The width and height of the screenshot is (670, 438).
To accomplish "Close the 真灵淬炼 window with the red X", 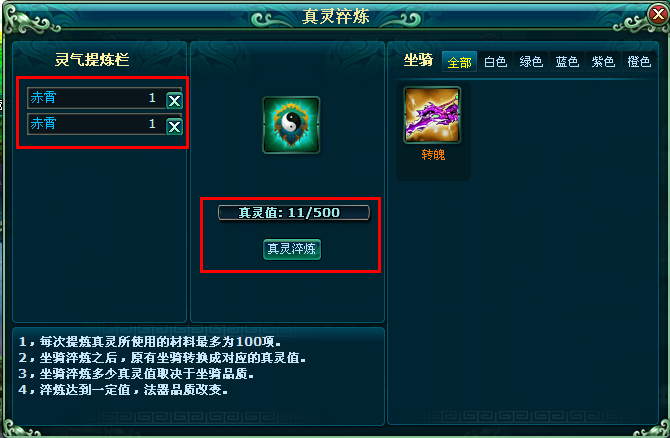I will [658, 15].
